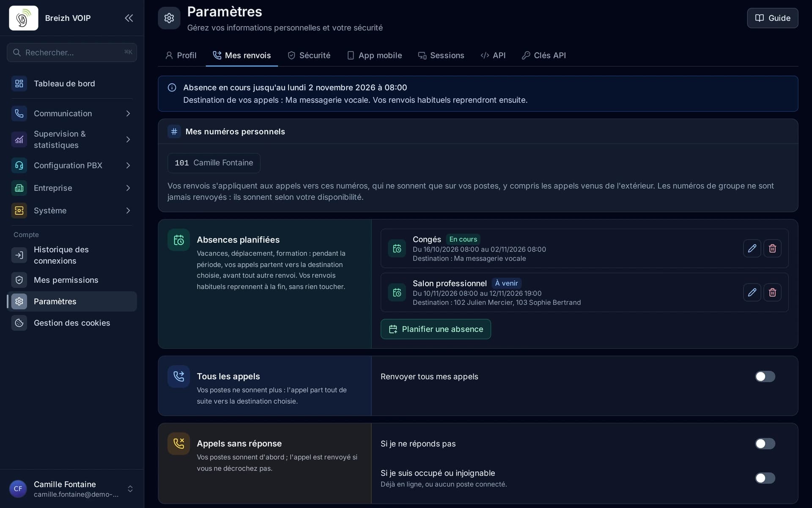This screenshot has width=812, height=508.
Task: Expand Configuration PBX chevron
Action: 128,166
